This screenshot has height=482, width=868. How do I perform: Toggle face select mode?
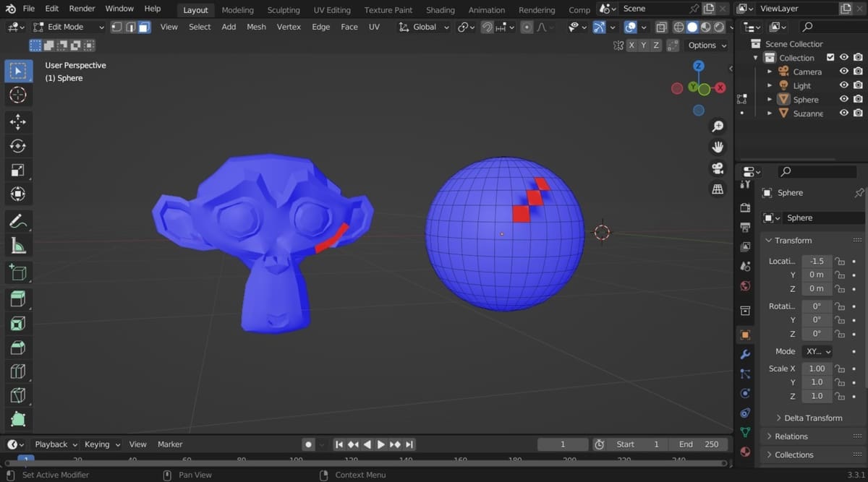(x=144, y=27)
